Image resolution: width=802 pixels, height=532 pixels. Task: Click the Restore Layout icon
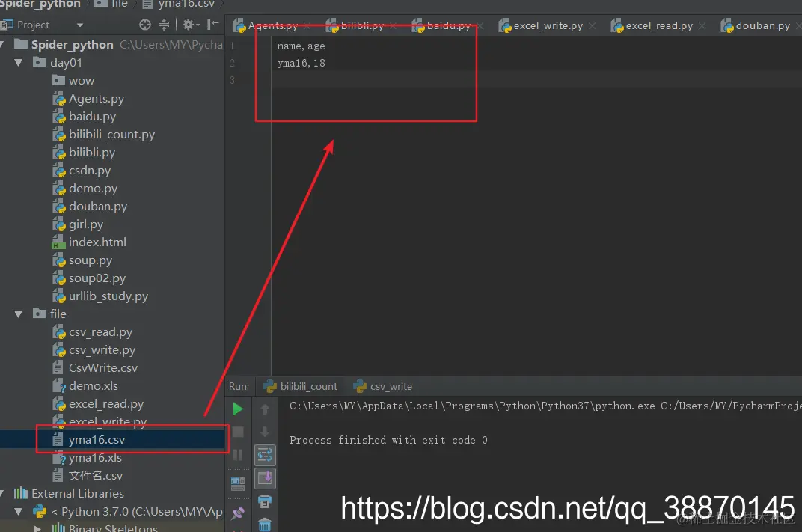point(238,483)
